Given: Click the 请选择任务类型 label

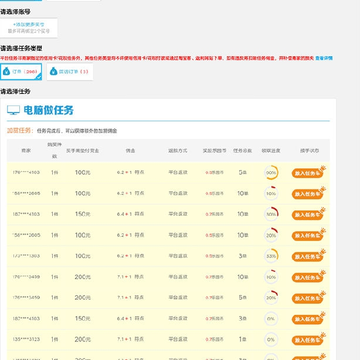Looking at the screenshot, I should tap(21, 49).
